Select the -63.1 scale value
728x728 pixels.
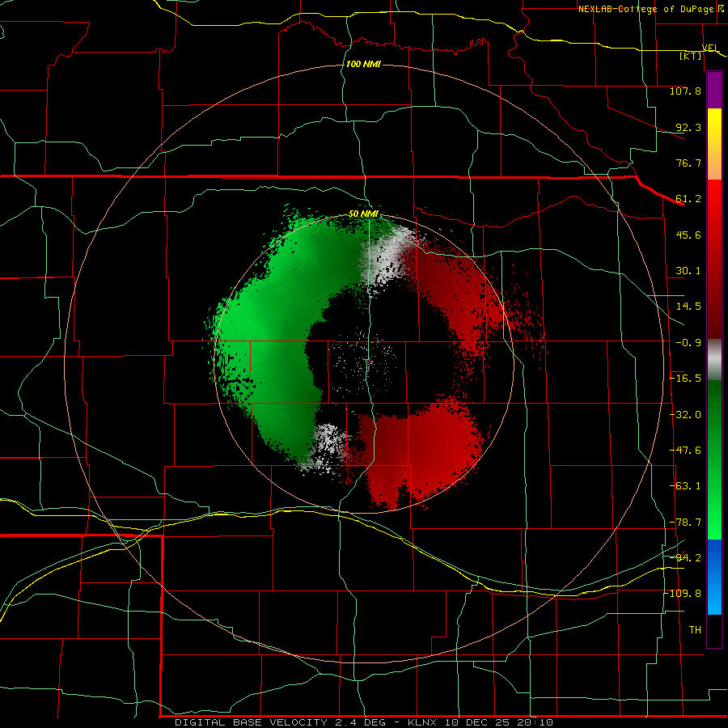(685, 486)
